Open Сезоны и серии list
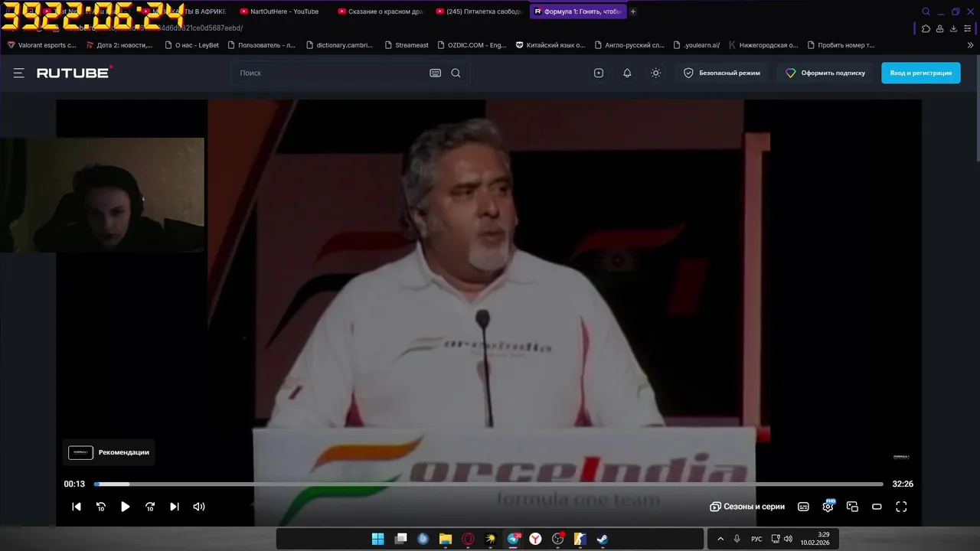 (747, 507)
